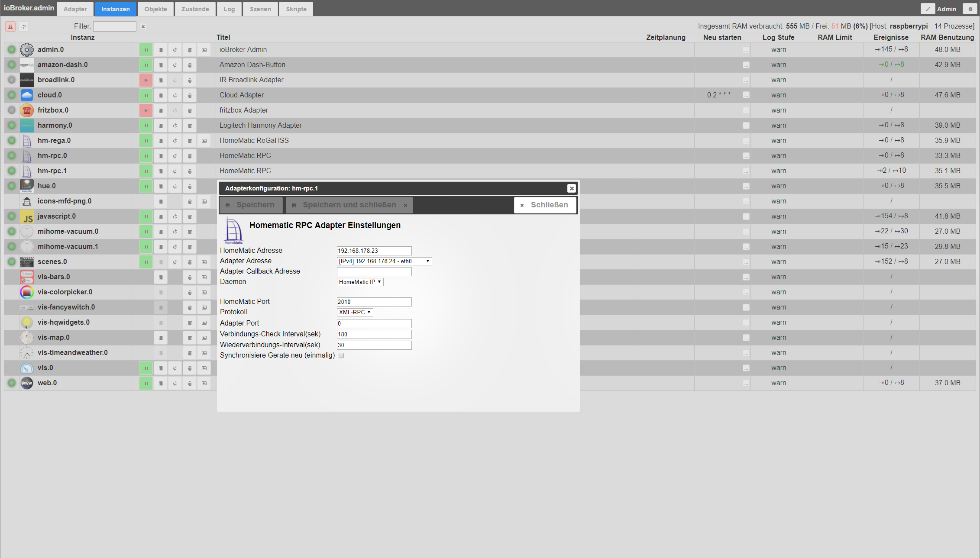The image size is (980, 558).
Task: Delete the amazon-dash.0 instance
Action: (190, 65)
